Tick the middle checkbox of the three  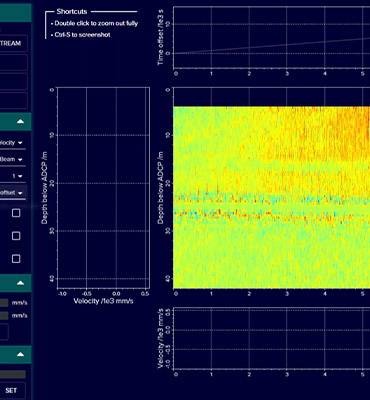tap(16, 236)
